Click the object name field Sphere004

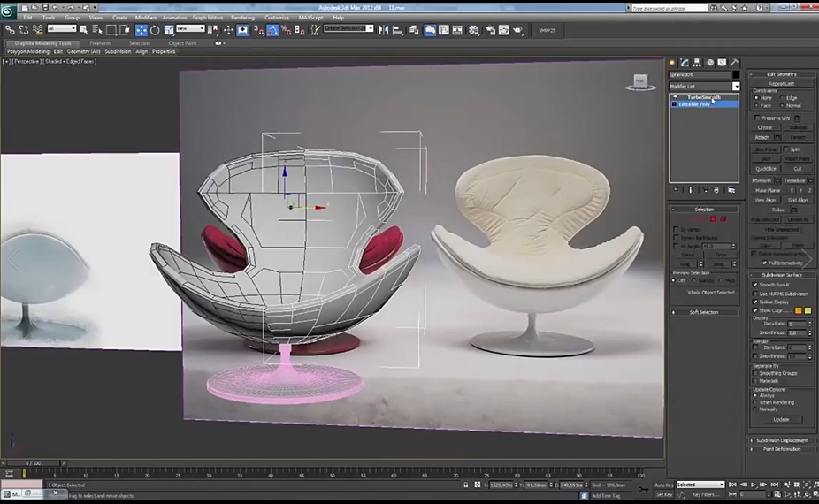coord(700,74)
